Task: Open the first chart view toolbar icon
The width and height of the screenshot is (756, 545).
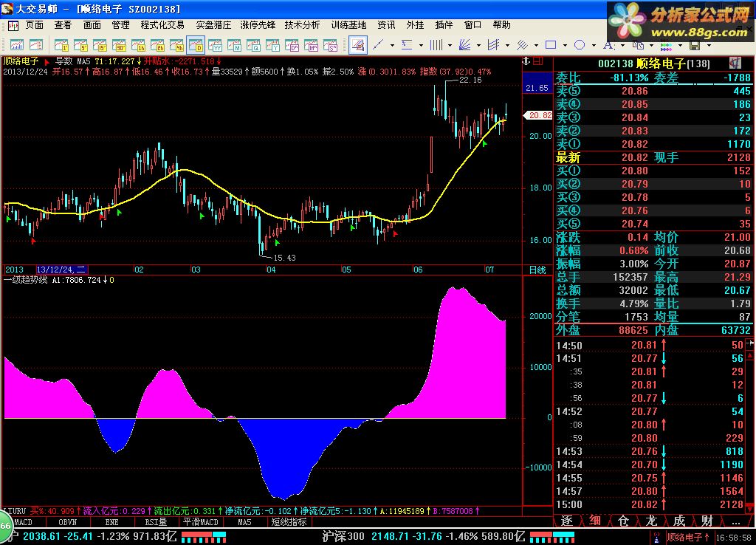Action: coord(17,45)
